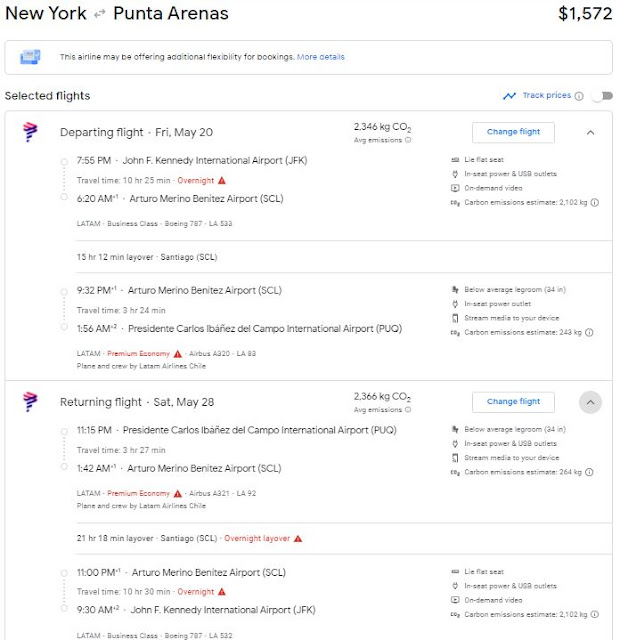Click the info icon next to 2,366 kg Avg emissions
This screenshot has width=620, height=640.
[x=407, y=411]
